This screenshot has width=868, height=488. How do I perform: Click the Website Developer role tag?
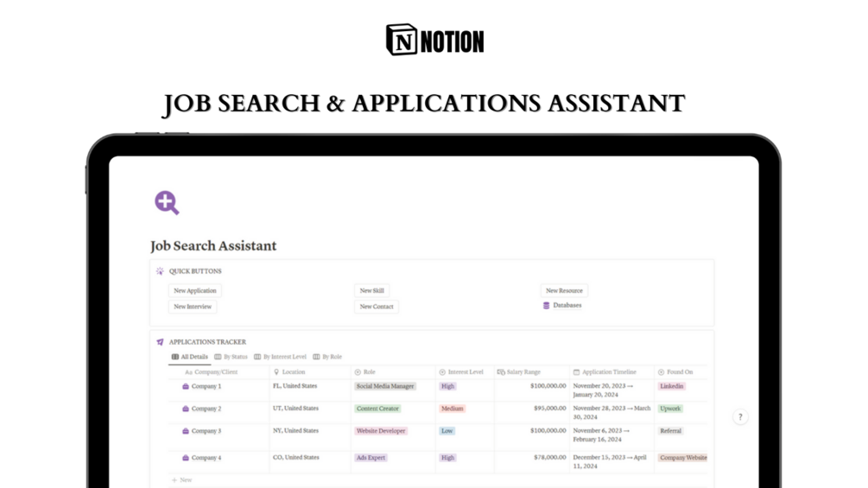point(381,430)
